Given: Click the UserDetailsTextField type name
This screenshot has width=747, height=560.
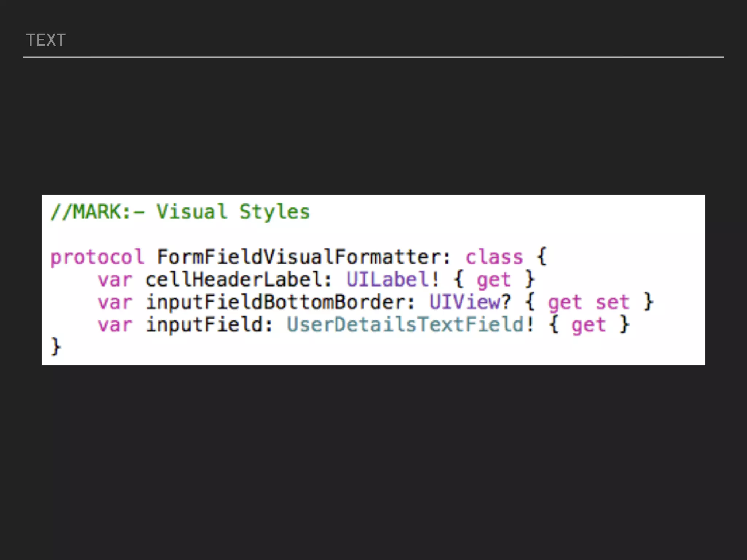Looking at the screenshot, I should point(406,324).
